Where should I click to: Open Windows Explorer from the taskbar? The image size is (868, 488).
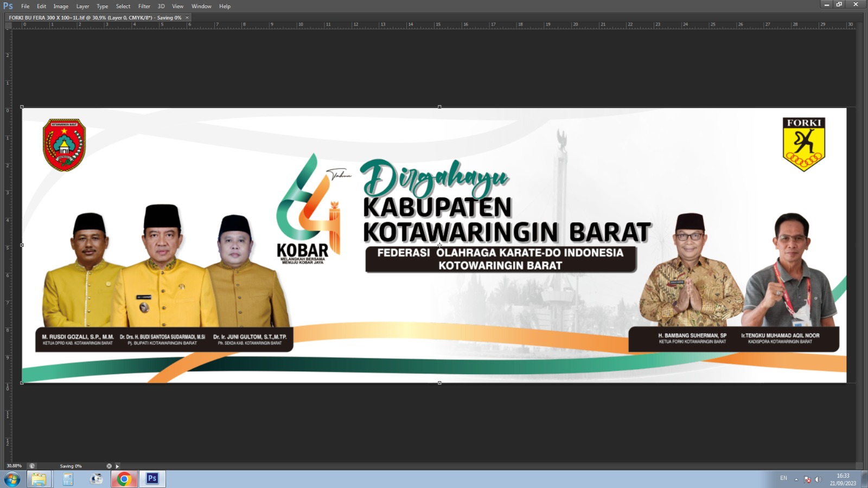click(x=39, y=479)
